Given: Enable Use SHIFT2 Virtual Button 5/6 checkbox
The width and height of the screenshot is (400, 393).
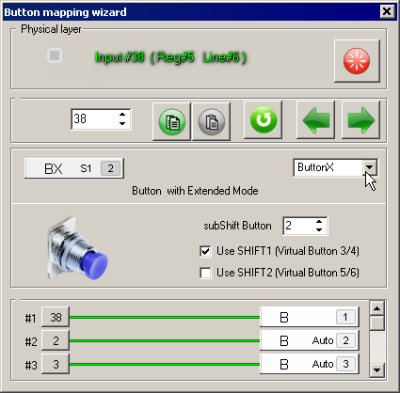Looking at the screenshot, I should (205, 273).
